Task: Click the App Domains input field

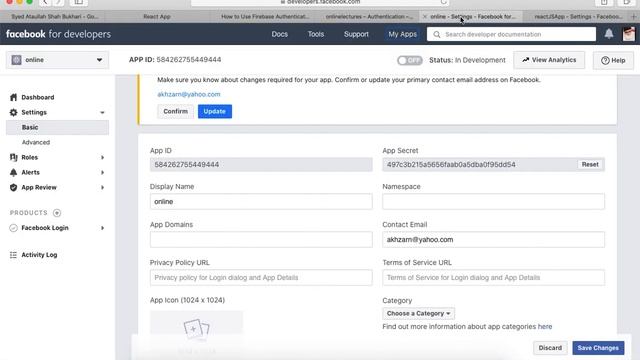Action: pyautogui.click(x=261, y=240)
